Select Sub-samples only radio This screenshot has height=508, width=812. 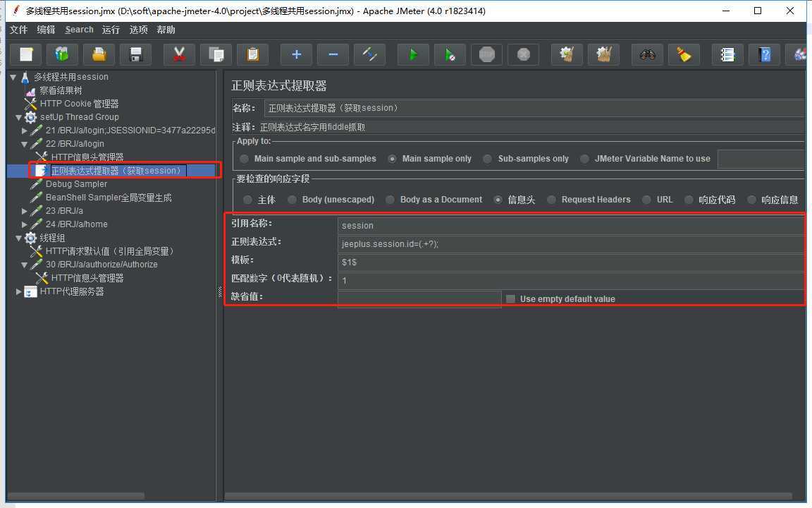click(x=487, y=159)
